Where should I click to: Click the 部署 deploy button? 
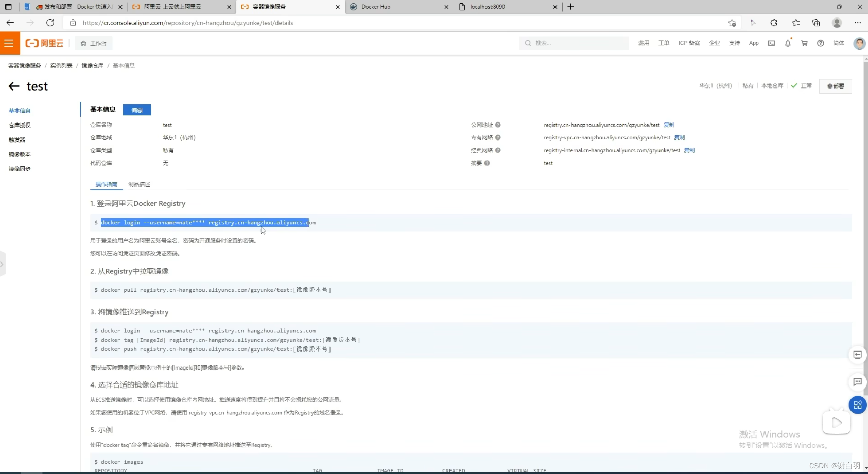click(x=836, y=86)
